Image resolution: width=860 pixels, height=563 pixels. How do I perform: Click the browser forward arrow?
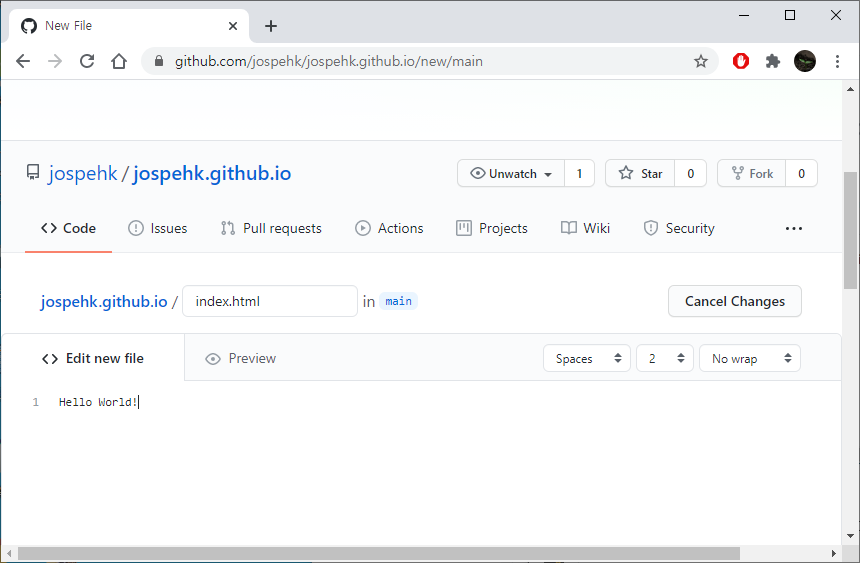coord(55,61)
